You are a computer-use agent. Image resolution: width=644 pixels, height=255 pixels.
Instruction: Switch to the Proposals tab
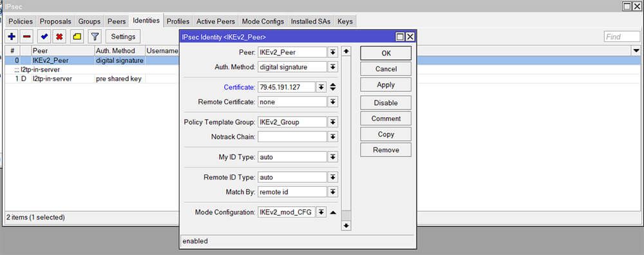pyautogui.click(x=55, y=21)
